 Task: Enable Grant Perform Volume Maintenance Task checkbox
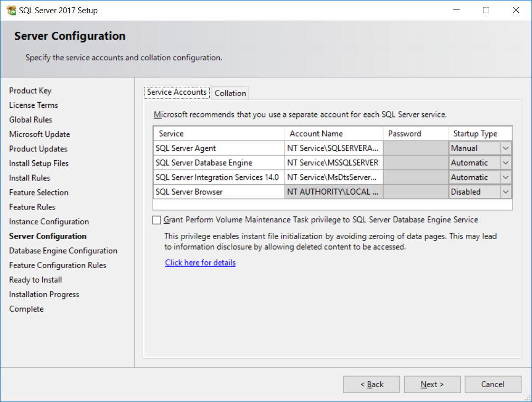[157, 220]
